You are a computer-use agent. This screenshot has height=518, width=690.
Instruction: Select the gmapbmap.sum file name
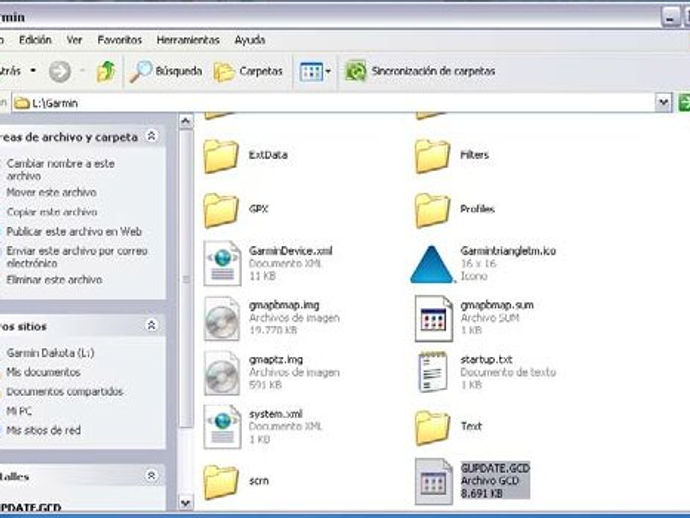tap(497, 305)
